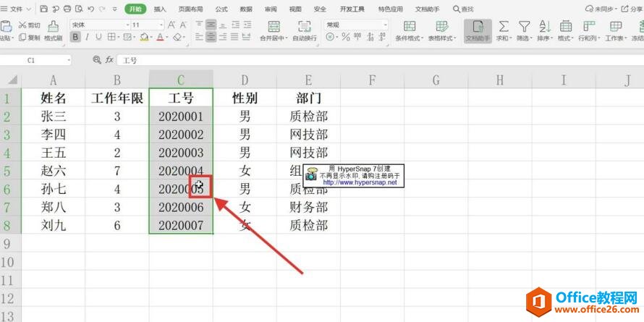Click the 分享 Share button

point(632,9)
